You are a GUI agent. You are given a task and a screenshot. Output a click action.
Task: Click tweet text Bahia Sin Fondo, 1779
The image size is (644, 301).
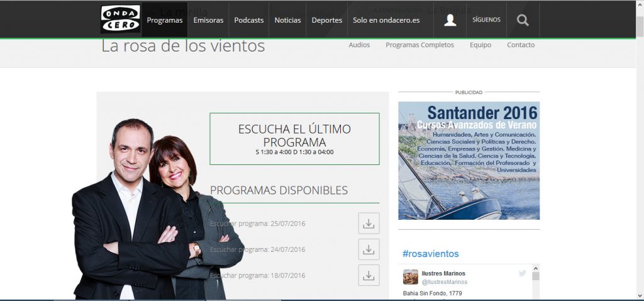(433, 293)
